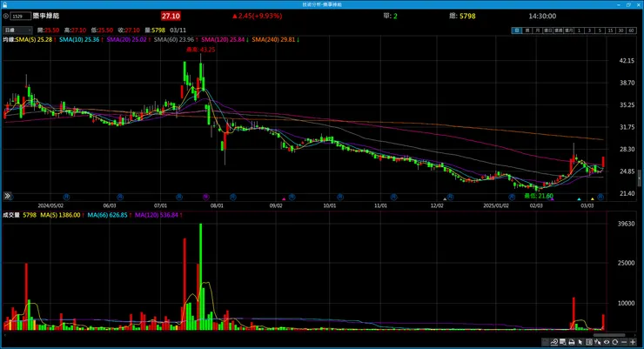Click the MA(5) 1386.00 volume label

(x=62, y=215)
